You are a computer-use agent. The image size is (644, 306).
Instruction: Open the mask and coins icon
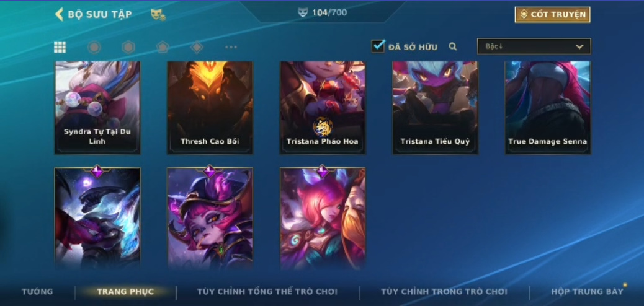click(x=158, y=15)
